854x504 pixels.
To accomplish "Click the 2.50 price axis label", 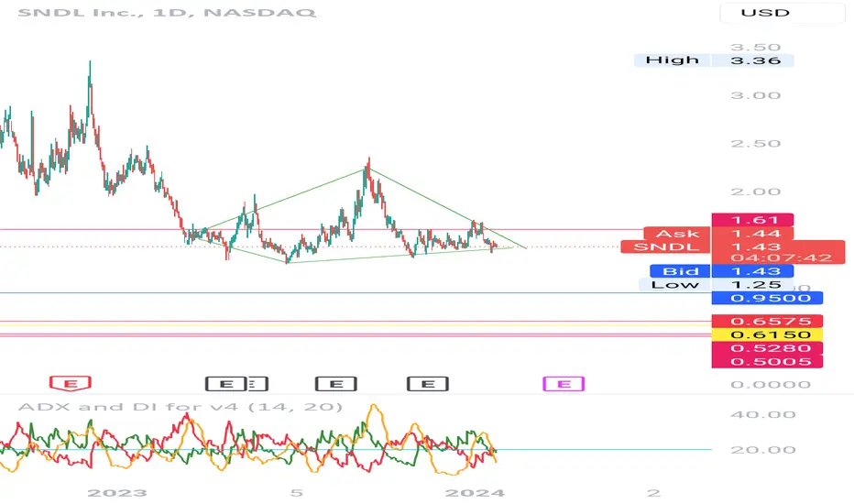I will pos(755,144).
